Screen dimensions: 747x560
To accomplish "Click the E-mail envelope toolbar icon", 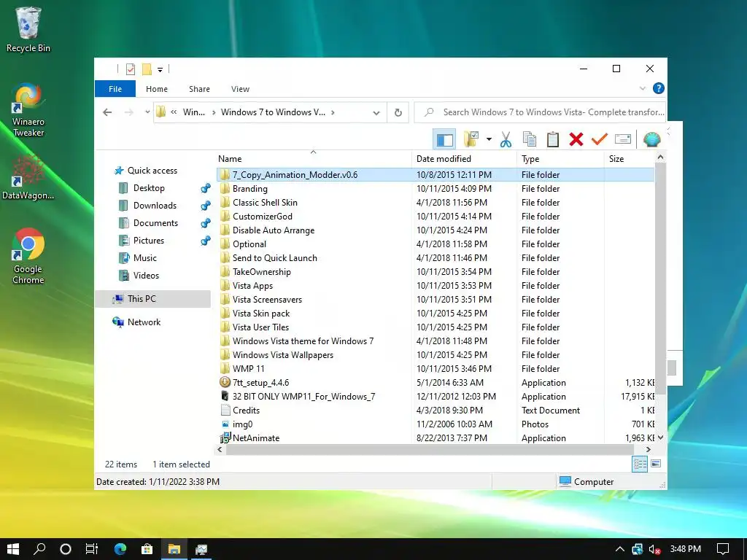I will [x=623, y=139].
